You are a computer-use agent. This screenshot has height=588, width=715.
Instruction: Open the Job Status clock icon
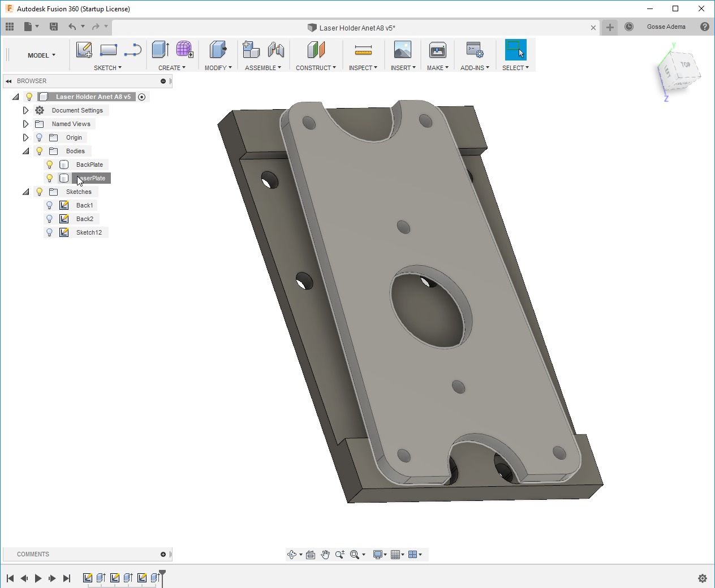coord(629,27)
